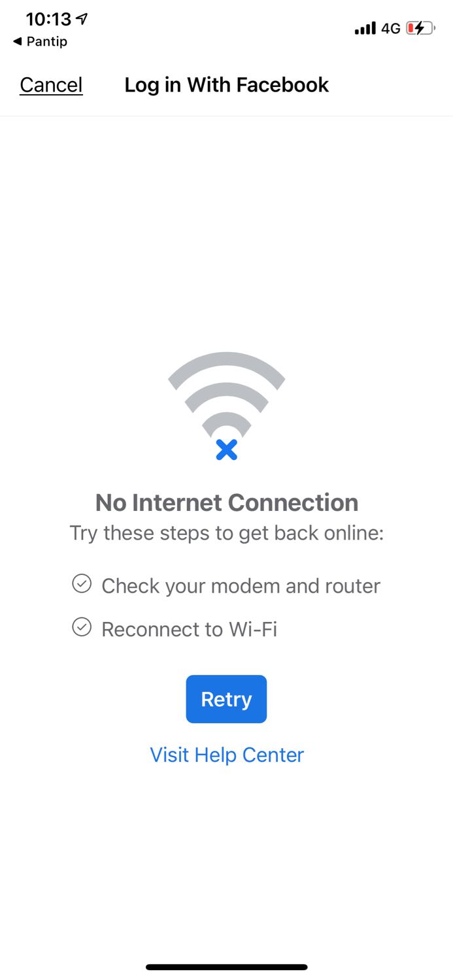Tap checkmark beside Reconnect to Wi-Fi
The width and height of the screenshot is (453, 980).
(82, 627)
